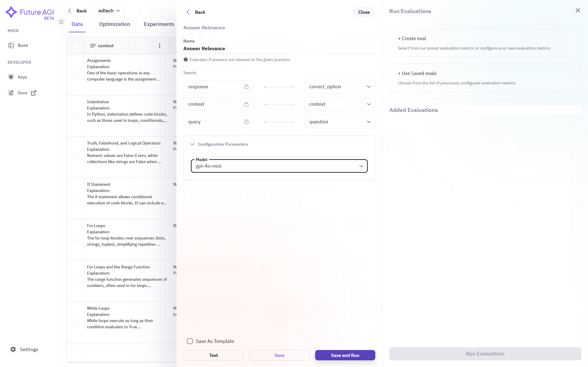Collapse the Configuration Parameters section
Screen dimensions: 588x367
192,144
